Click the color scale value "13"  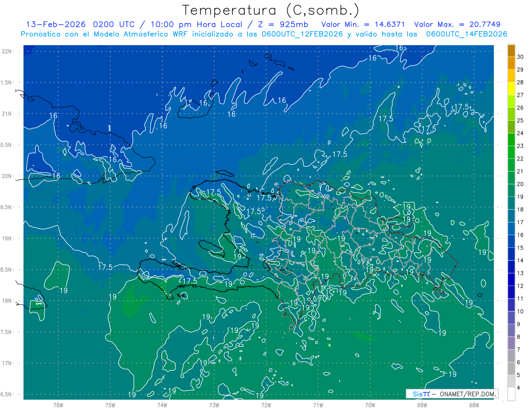tap(520, 273)
